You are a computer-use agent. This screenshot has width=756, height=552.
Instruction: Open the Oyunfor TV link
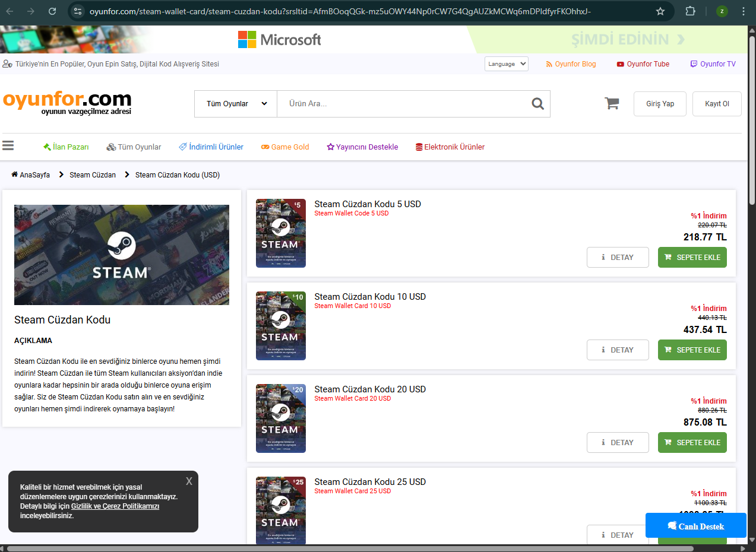[x=713, y=64]
